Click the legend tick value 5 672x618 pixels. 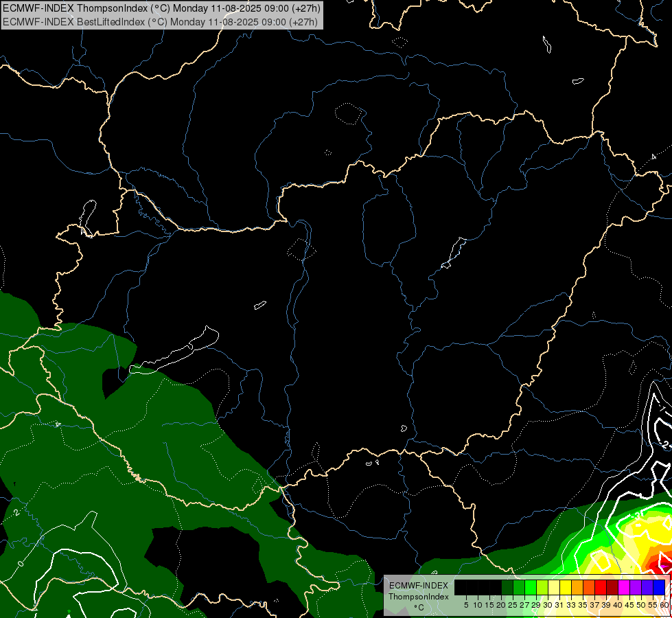click(x=466, y=605)
